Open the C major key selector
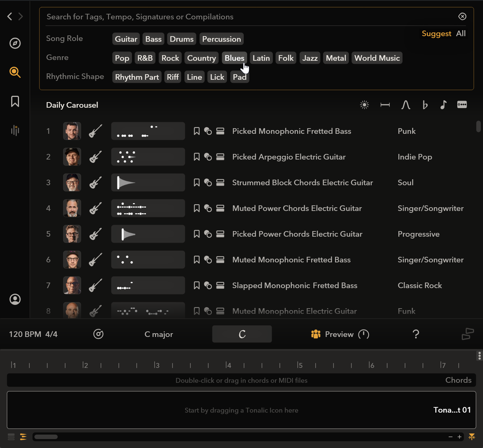The height and width of the screenshot is (448, 483). click(x=158, y=334)
